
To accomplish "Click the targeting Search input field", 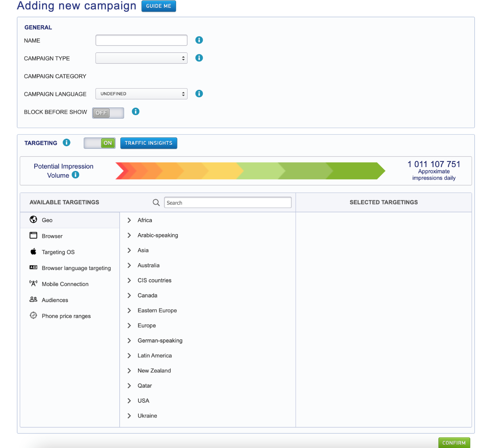I will pyautogui.click(x=228, y=203).
